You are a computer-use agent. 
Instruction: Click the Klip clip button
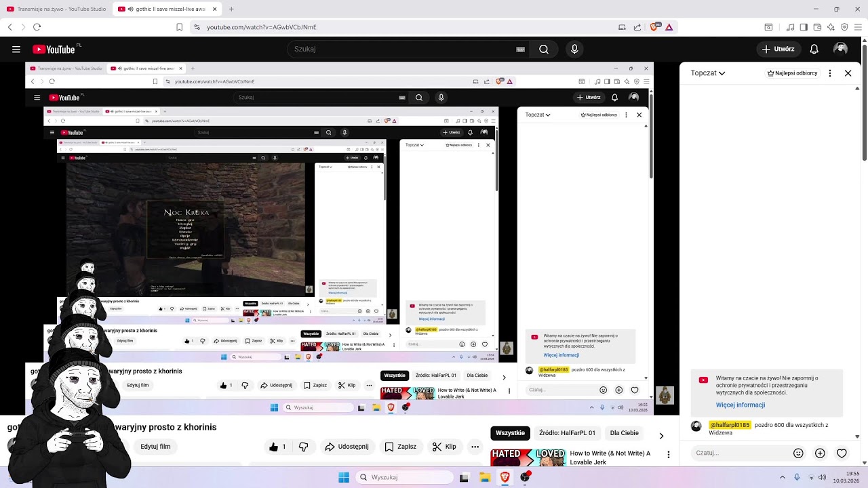click(x=444, y=447)
